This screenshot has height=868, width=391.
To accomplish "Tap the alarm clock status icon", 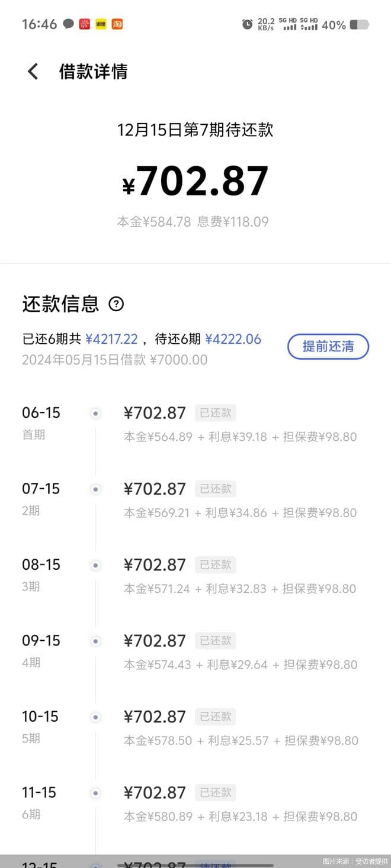I will [247, 24].
